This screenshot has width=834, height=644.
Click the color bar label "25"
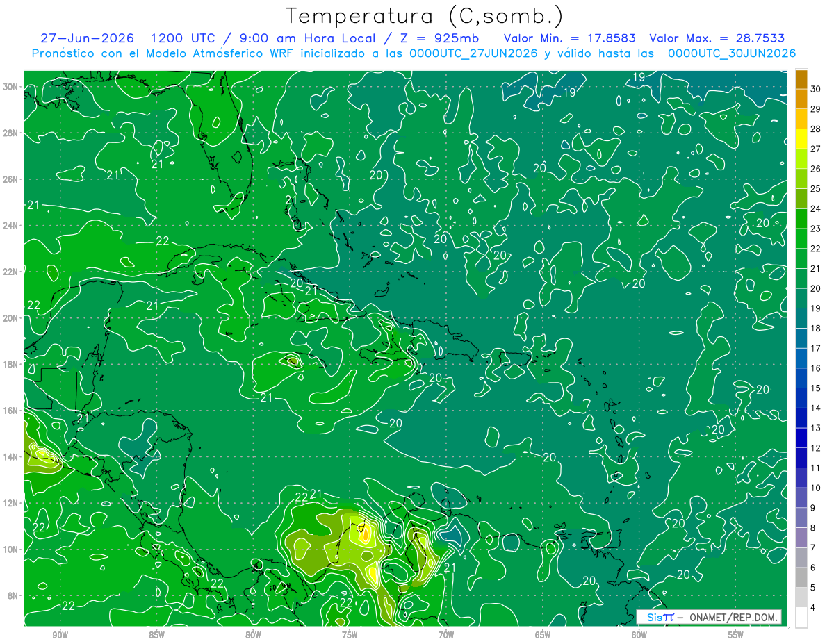(816, 188)
